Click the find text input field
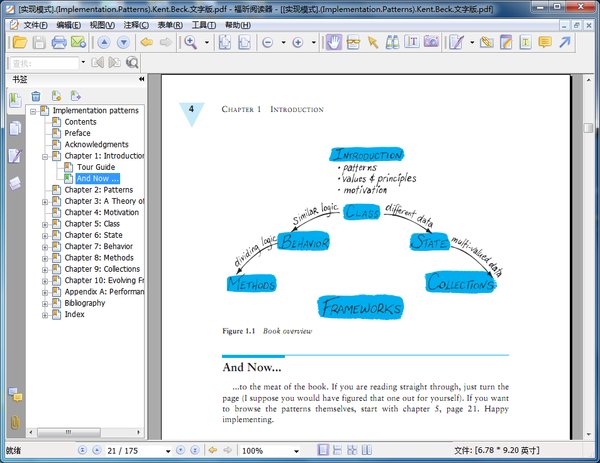The width and height of the screenshot is (600, 463). pos(44,63)
